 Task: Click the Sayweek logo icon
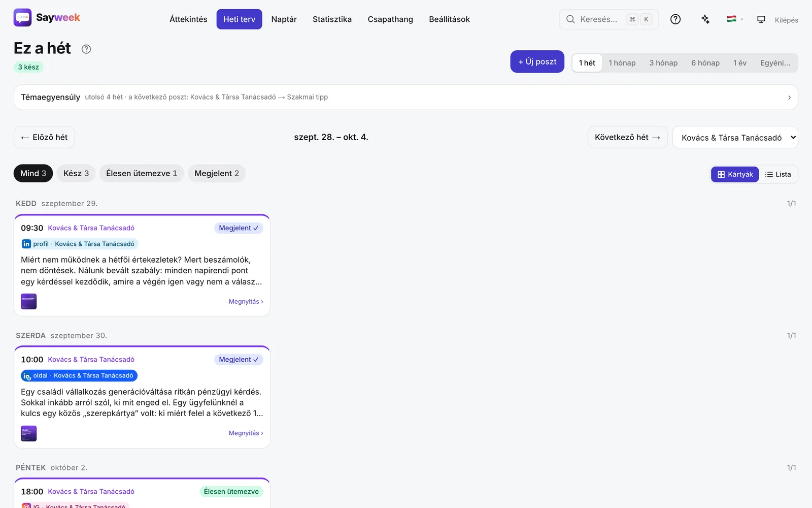(22, 18)
